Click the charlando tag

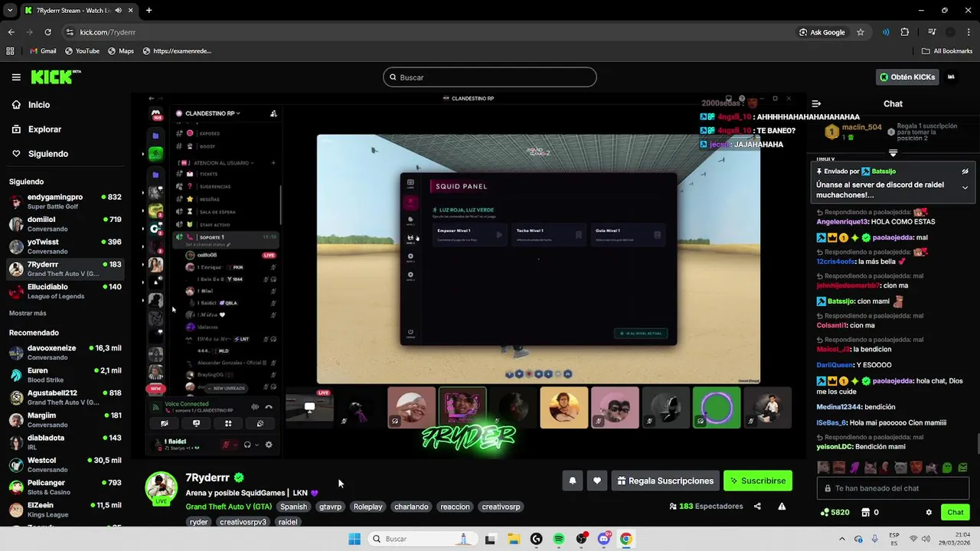pyautogui.click(x=411, y=507)
